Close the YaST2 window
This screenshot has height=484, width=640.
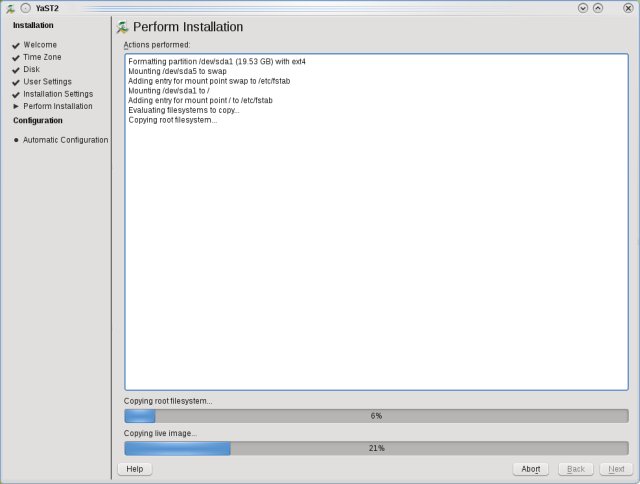coord(628,8)
